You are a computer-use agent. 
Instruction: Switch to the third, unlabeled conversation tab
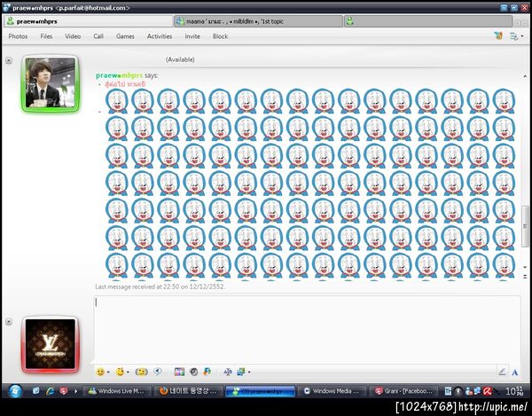click(x=428, y=21)
